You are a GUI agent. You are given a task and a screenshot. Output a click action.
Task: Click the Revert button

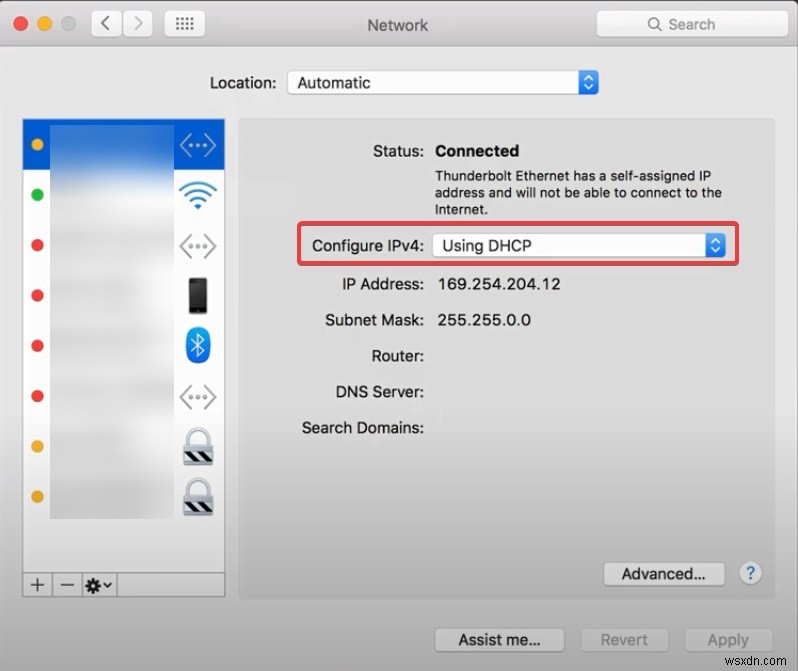click(x=624, y=639)
